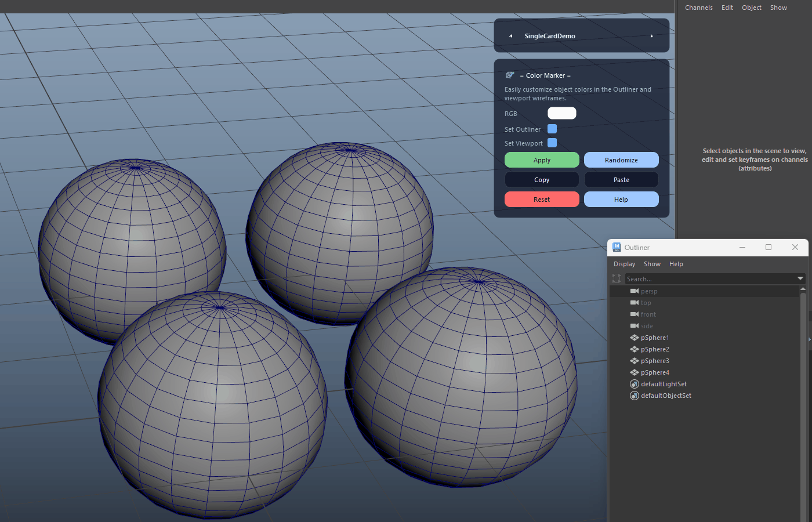The image size is (812, 522).
Task: Click the red Reset button
Action: tap(542, 200)
